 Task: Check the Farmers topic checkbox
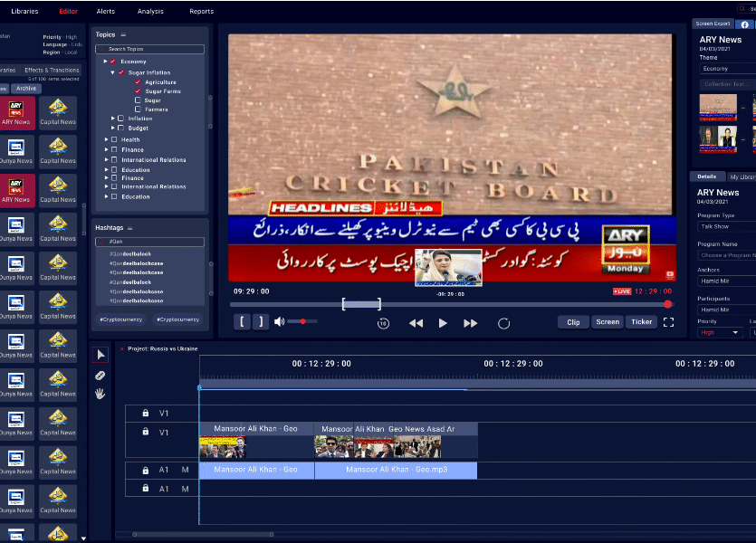coord(138,110)
